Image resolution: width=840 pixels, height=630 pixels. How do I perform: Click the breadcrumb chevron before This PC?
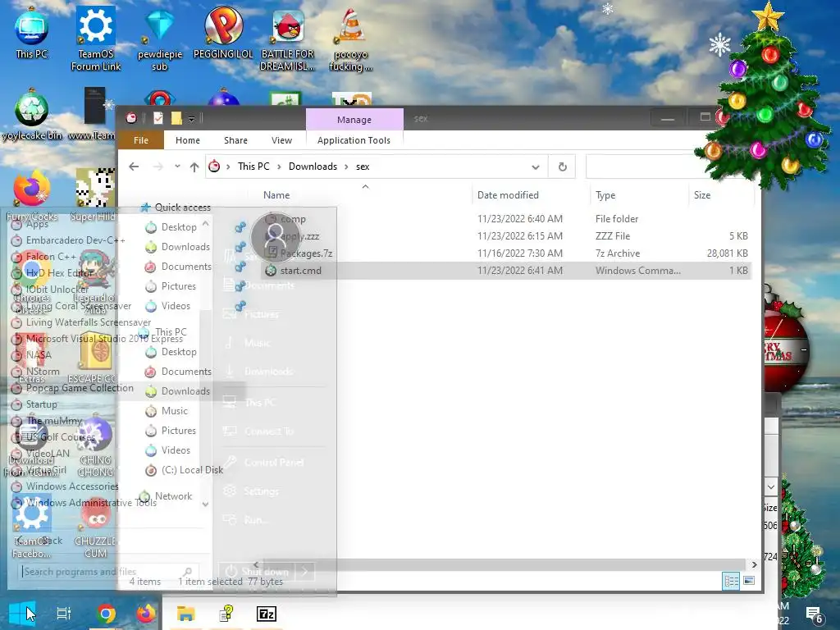228,167
